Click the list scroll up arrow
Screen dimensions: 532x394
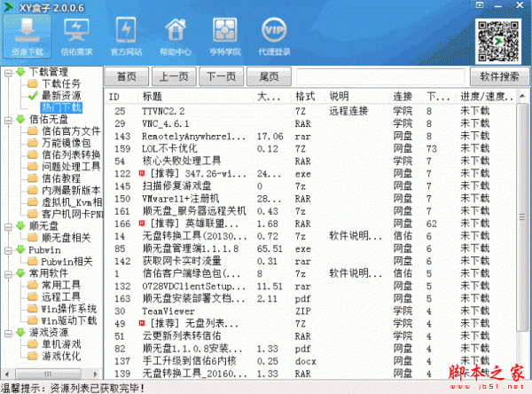pyautogui.click(x=522, y=96)
